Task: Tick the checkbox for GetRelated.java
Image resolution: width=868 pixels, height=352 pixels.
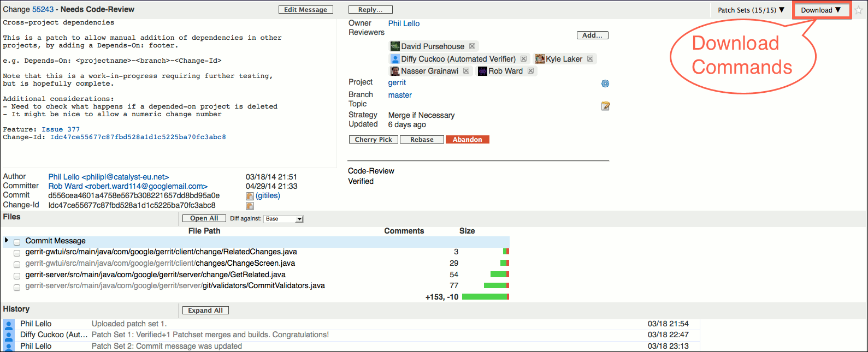Action: click(x=17, y=276)
